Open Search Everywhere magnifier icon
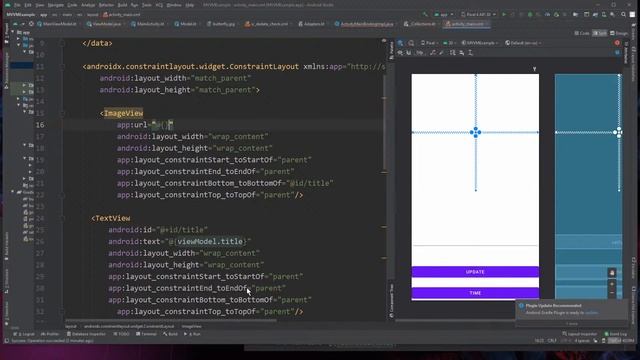The height and width of the screenshot is (360, 640). click(x=623, y=14)
